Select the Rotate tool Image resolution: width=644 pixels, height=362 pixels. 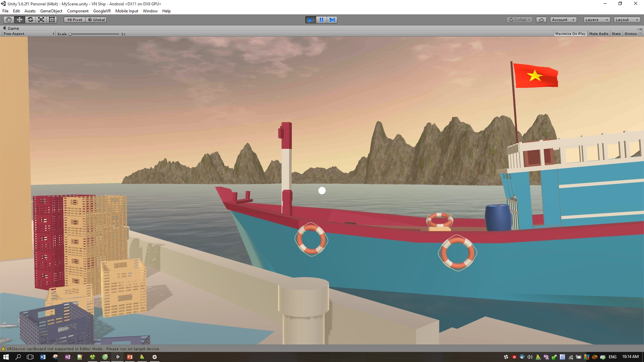tap(30, 20)
